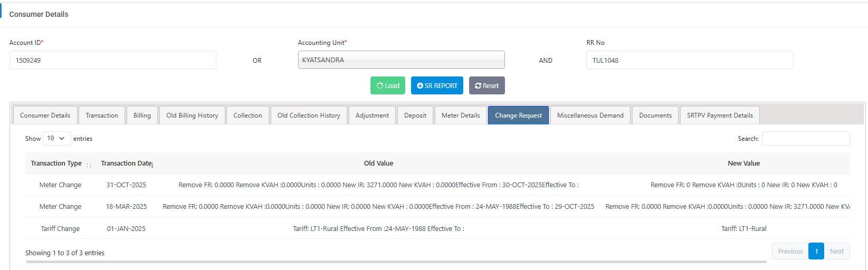Open the Deposit tab
The image size is (868, 270).
(415, 115)
